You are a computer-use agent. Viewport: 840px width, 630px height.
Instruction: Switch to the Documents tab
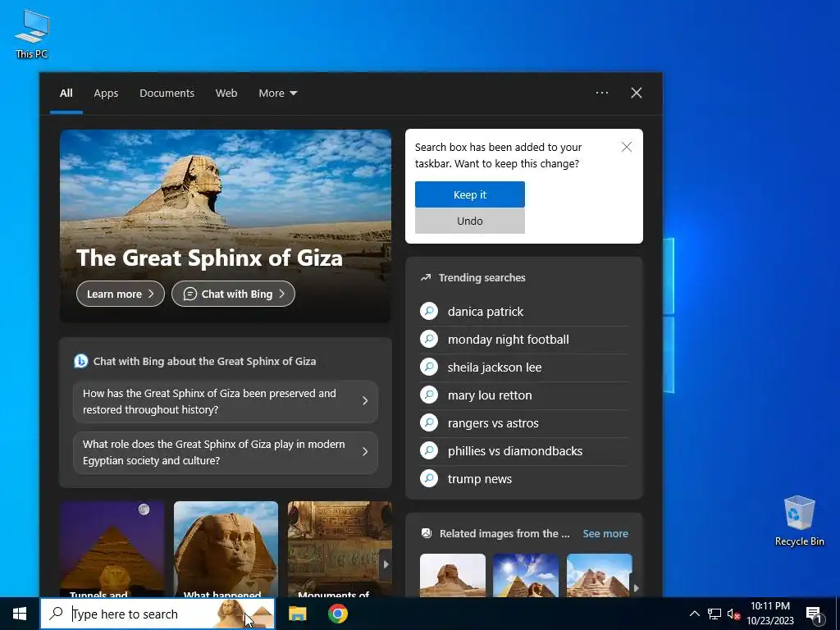(x=167, y=94)
